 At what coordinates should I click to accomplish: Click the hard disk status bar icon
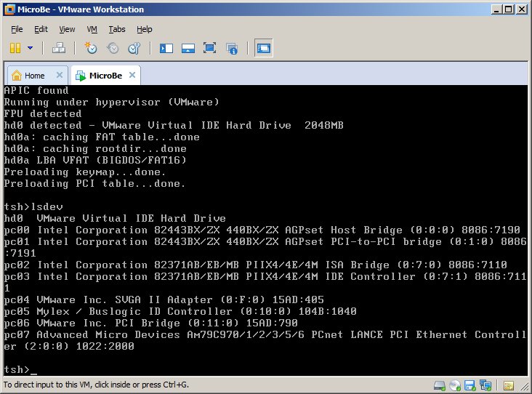click(x=440, y=385)
